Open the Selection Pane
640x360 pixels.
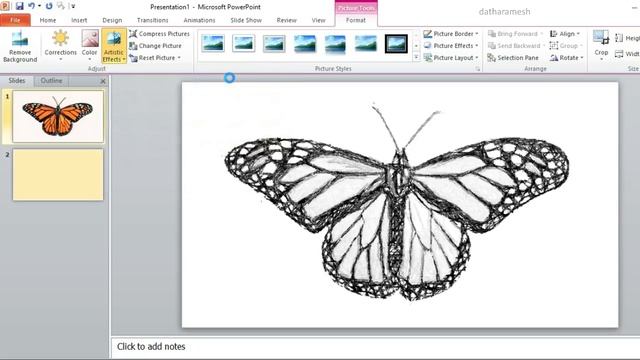[x=513, y=58]
